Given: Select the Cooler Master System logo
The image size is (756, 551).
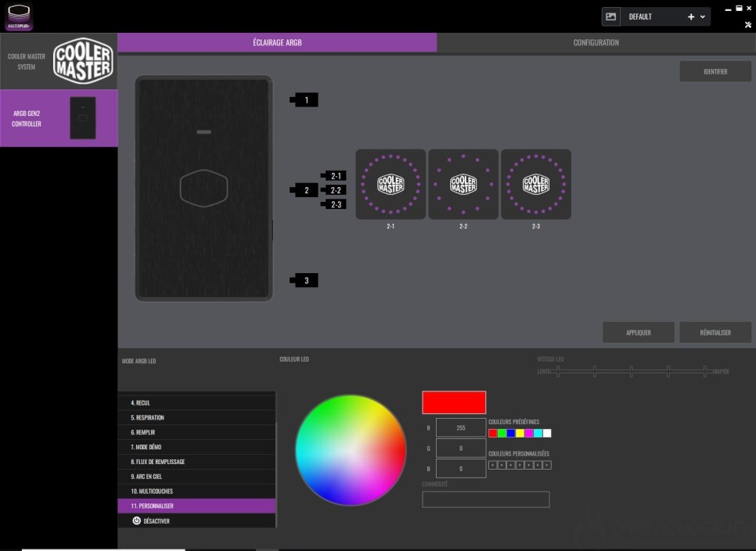Looking at the screenshot, I should (83, 61).
